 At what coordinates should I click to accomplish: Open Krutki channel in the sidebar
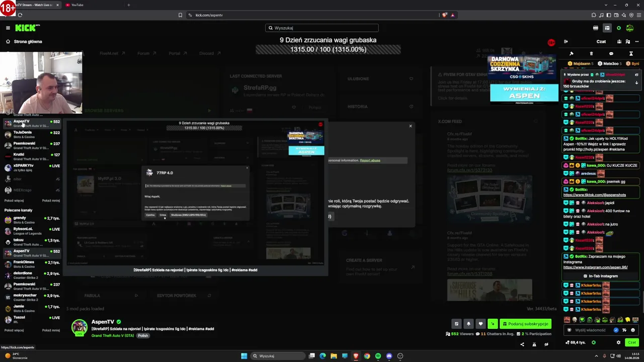pos(31,156)
